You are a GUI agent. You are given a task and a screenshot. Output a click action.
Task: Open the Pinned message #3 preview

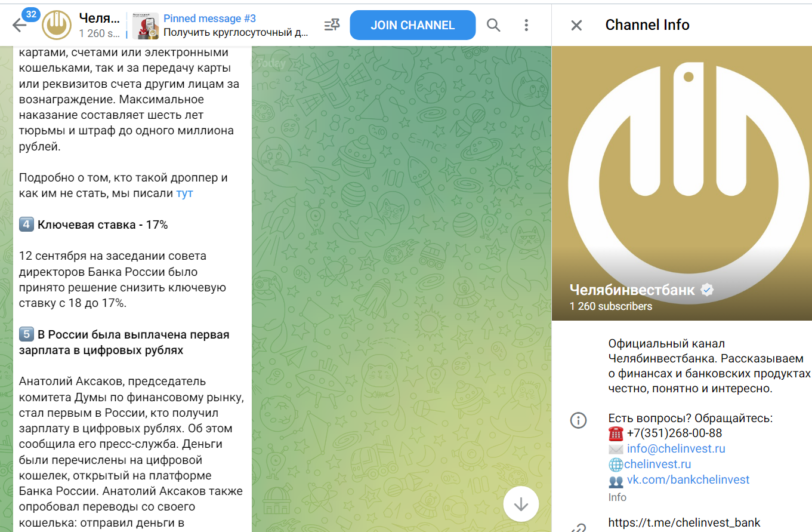click(236, 25)
